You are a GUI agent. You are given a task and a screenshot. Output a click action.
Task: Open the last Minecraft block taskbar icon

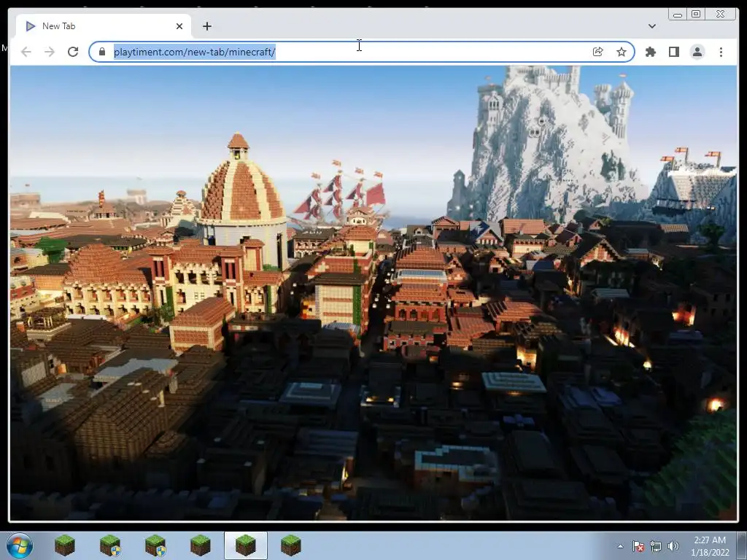[x=290, y=545]
